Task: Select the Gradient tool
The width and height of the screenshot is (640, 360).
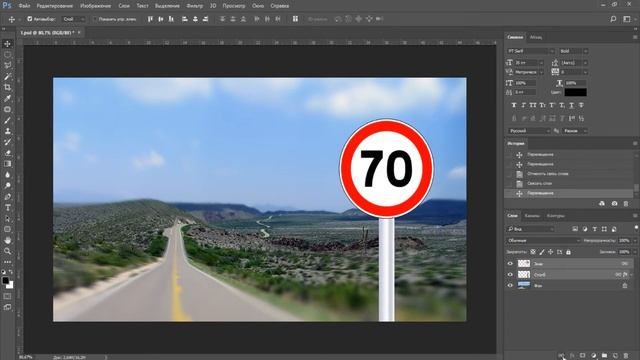Action: point(7,164)
